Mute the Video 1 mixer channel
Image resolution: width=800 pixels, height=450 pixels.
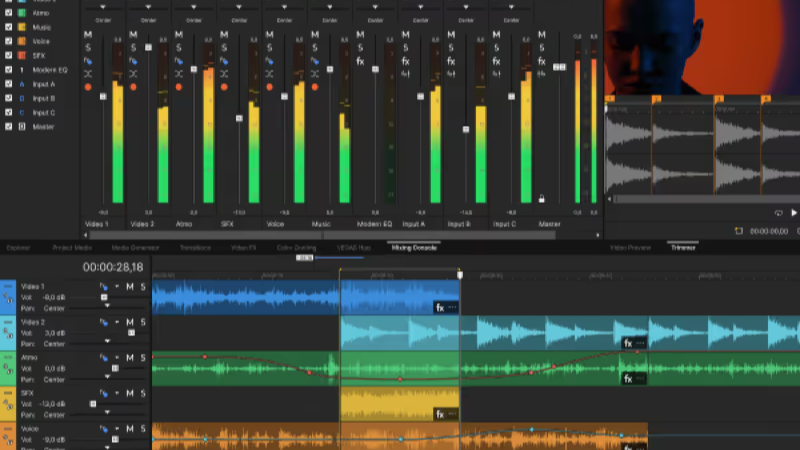click(88, 35)
